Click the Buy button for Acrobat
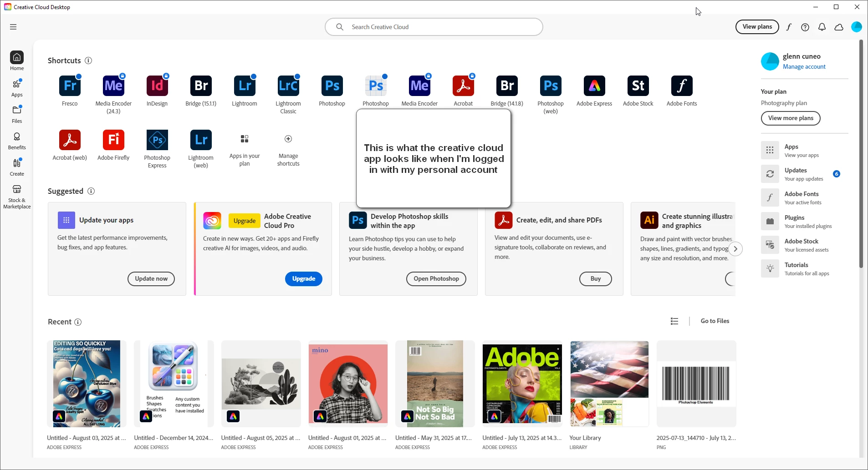 tap(596, 279)
